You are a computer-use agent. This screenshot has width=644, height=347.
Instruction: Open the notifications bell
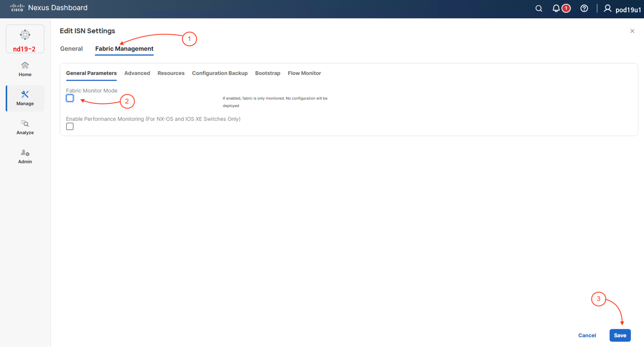(x=556, y=9)
